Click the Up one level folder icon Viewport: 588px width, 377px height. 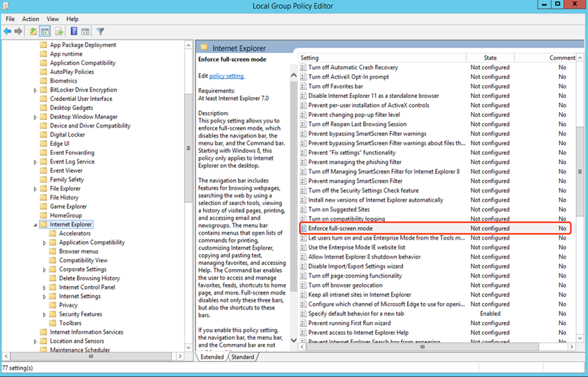33,32
